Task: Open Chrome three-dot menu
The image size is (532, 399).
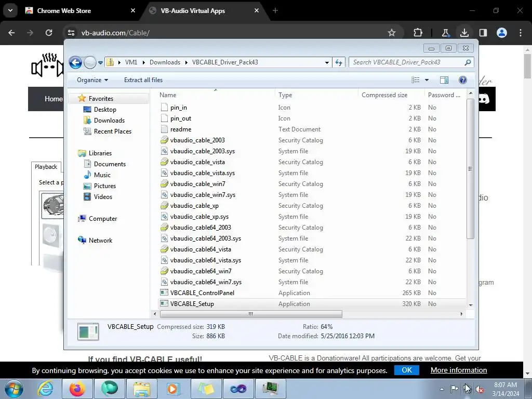Action: [521, 33]
